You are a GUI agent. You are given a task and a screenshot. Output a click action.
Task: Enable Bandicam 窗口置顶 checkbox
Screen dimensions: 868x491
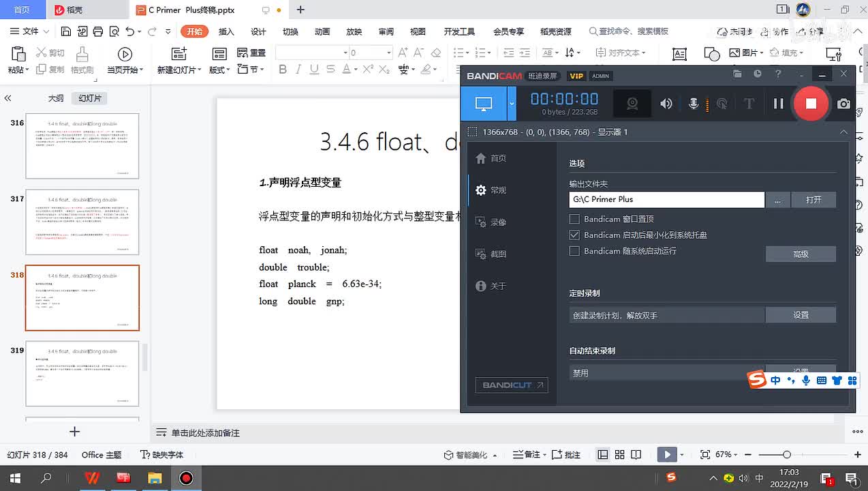[574, 219]
